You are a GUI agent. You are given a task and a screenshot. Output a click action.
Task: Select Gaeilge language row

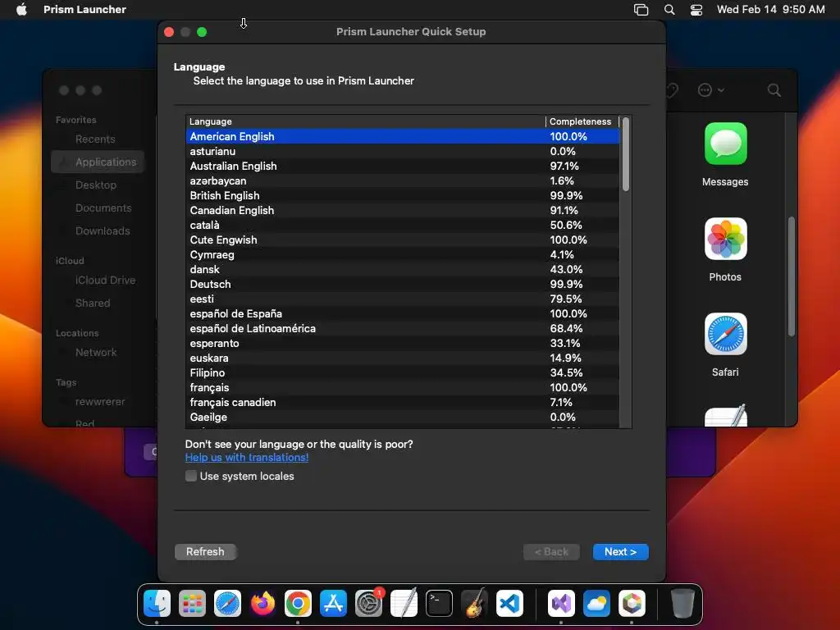point(403,417)
